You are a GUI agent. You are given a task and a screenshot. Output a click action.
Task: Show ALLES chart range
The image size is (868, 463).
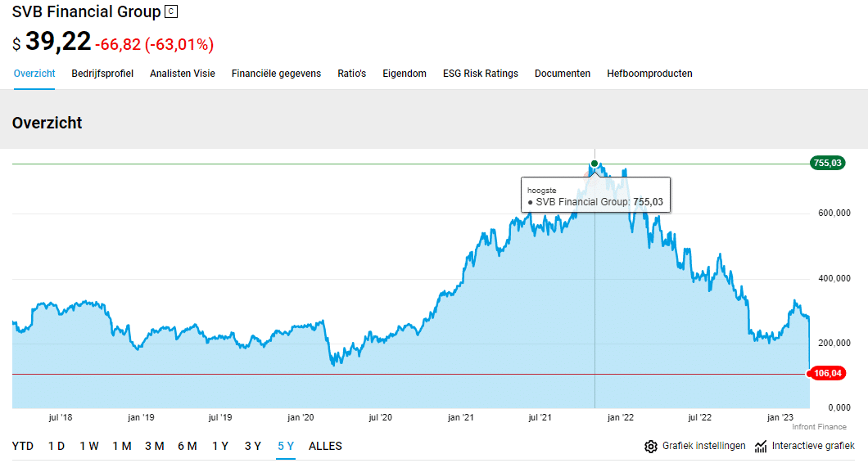pyautogui.click(x=326, y=446)
